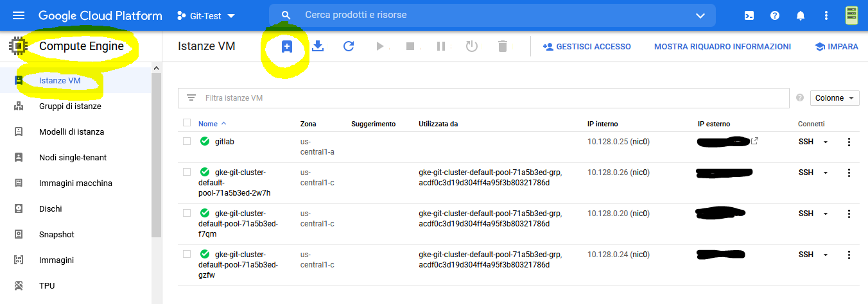Check the f7qm instance checkbox
The image size is (868, 304).
click(x=187, y=213)
